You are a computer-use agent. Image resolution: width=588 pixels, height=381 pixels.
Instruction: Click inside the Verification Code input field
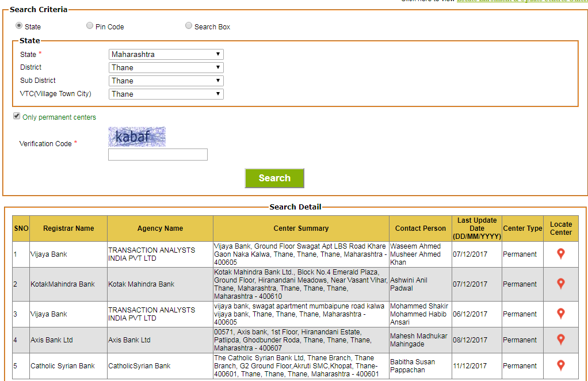tap(157, 154)
